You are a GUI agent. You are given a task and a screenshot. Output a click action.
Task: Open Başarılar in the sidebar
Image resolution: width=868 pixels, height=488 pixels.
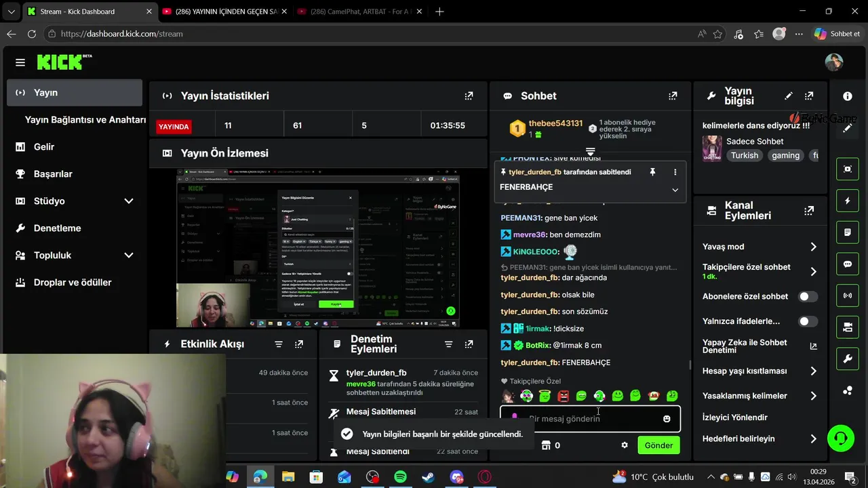click(x=75, y=174)
